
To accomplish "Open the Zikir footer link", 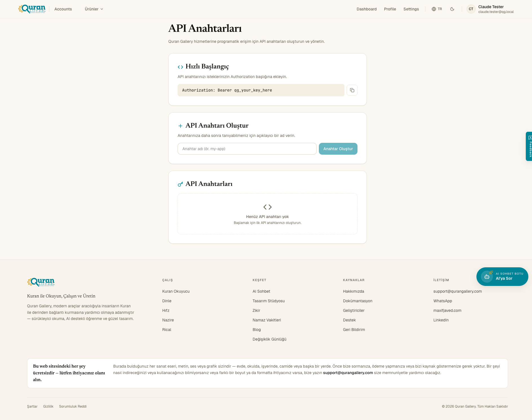I will (x=256, y=310).
